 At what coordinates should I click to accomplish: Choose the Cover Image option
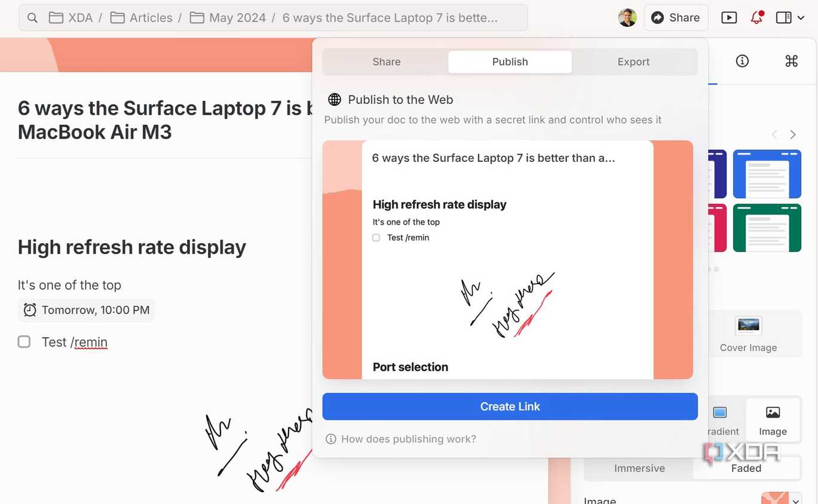coord(748,334)
